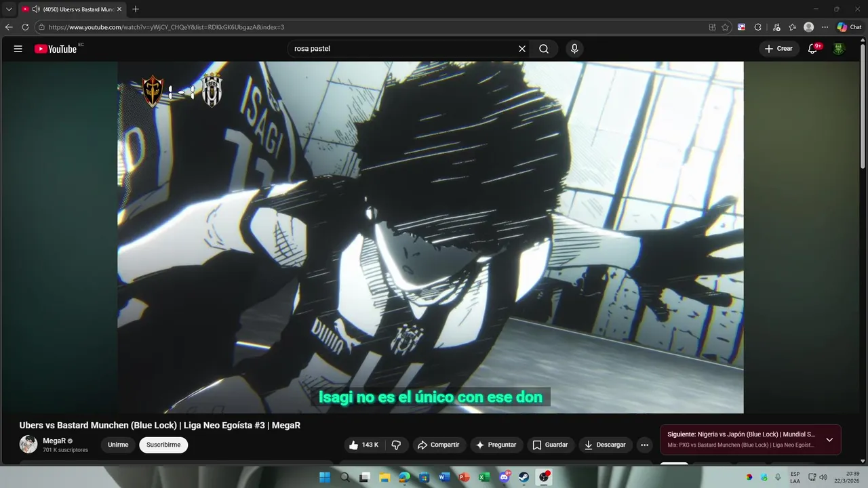Clear the 'rosa pastel' search text
This screenshot has width=868, height=488.
click(x=522, y=49)
